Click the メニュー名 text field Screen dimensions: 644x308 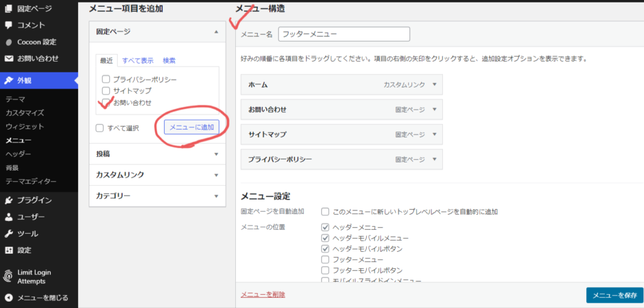pyautogui.click(x=343, y=34)
